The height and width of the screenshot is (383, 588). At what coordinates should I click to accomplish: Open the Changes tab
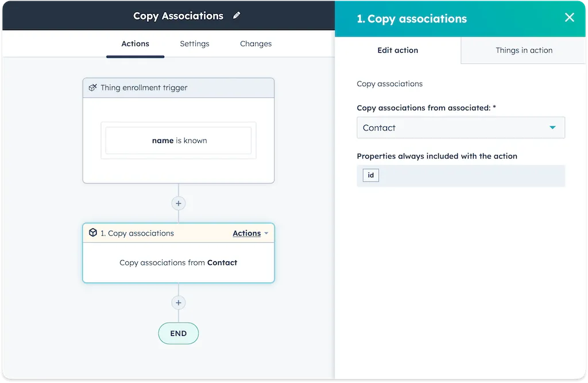point(256,44)
